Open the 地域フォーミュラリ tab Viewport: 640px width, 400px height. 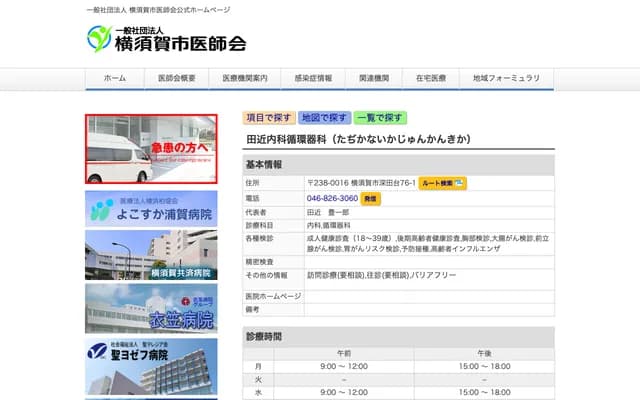[506, 78]
